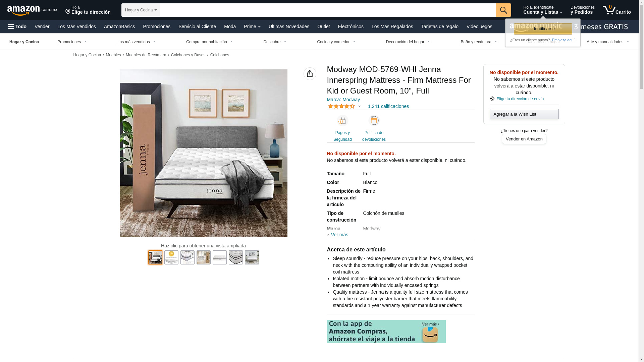The width and height of the screenshot is (644, 362).
Task: Expand Ver más product details
Action: (x=337, y=235)
